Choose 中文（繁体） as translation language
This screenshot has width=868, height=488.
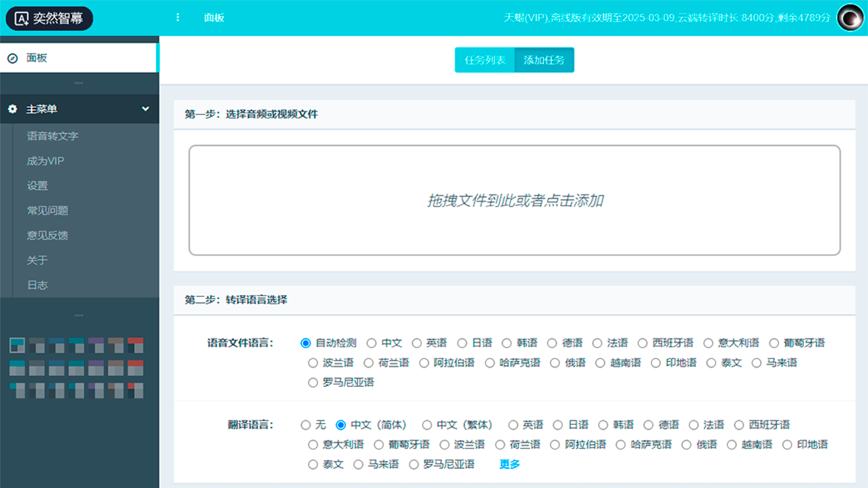pos(427,424)
